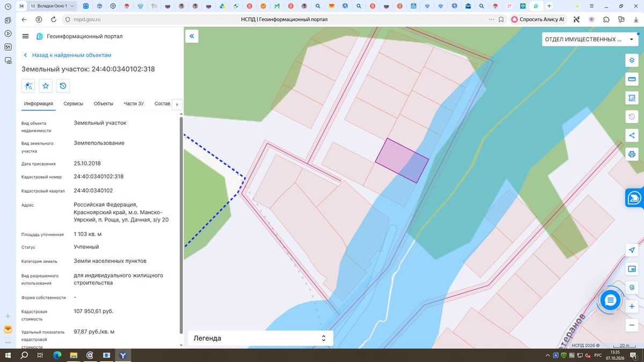The width and height of the screenshot is (644, 362).
Task: Click the information panel scrollbar
Action: 181,225
